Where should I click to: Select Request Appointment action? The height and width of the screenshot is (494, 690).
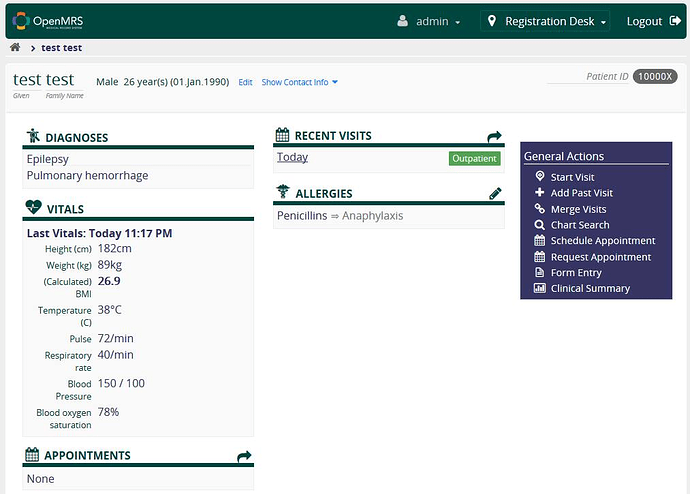pyautogui.click(x=601, y=257)
